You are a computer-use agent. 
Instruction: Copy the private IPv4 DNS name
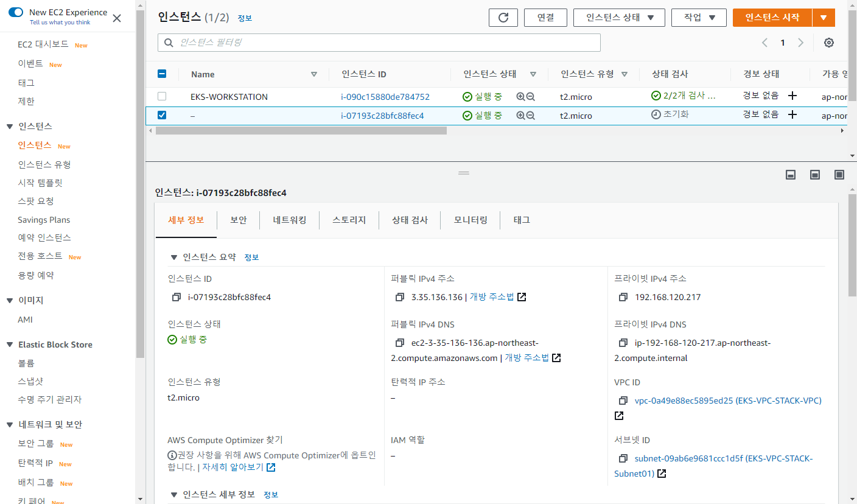tap(623, 343)
